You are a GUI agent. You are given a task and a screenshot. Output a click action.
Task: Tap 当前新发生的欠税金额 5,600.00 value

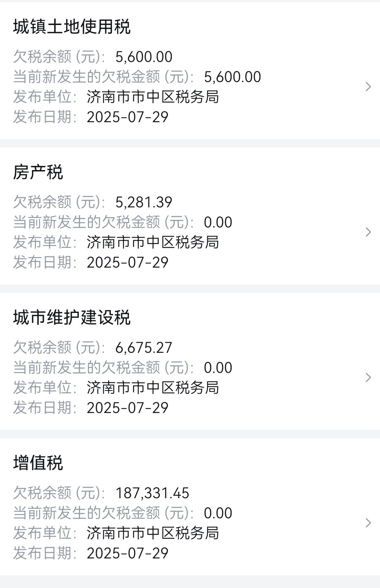click(233, 77)
